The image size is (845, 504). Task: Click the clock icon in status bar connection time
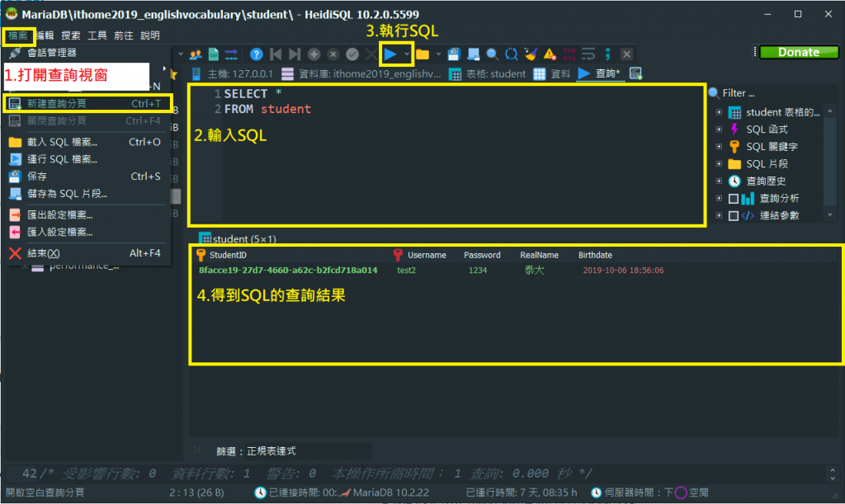(x=260, y=492)
